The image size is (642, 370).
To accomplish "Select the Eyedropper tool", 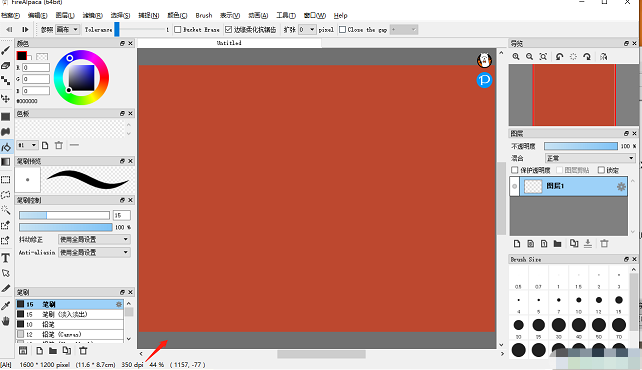I will click(x=6, y=306).
